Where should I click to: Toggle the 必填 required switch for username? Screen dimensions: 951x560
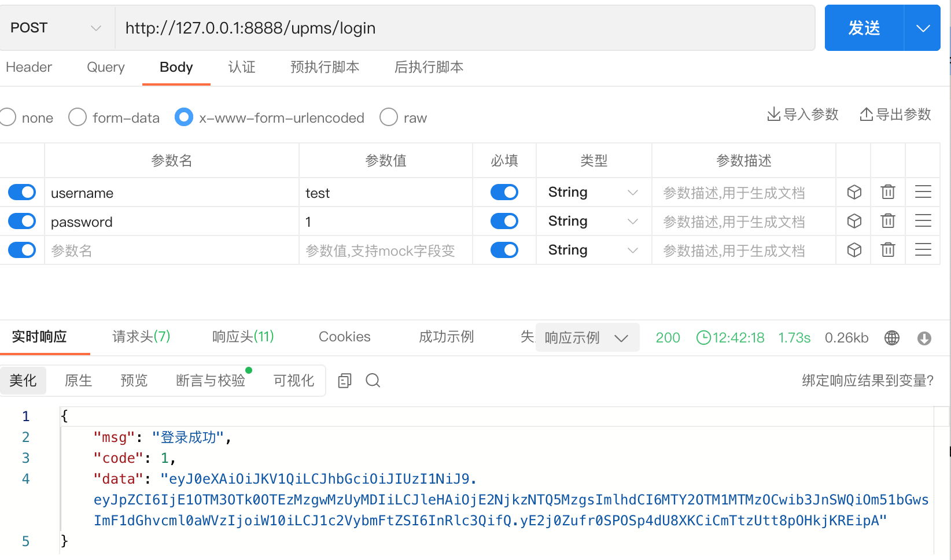click(504, 192)
